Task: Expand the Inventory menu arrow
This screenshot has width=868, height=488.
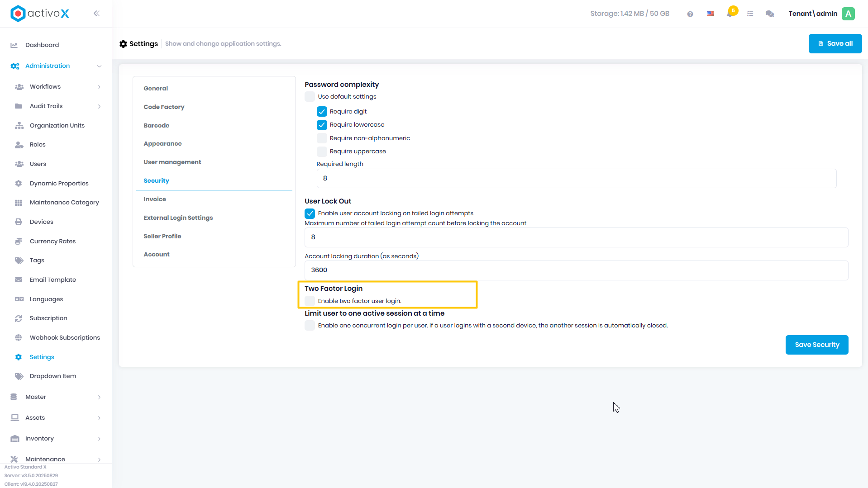Action: 99,439
